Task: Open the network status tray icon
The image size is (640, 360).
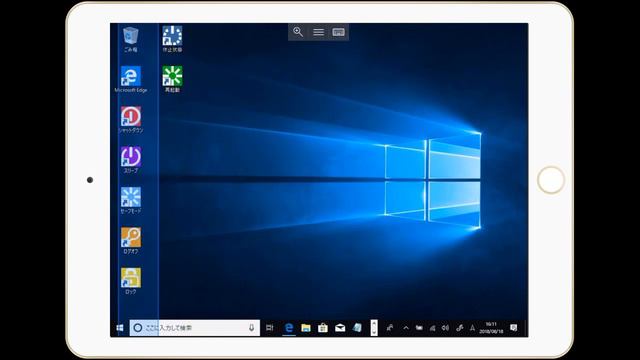Action: pos(432,328)
